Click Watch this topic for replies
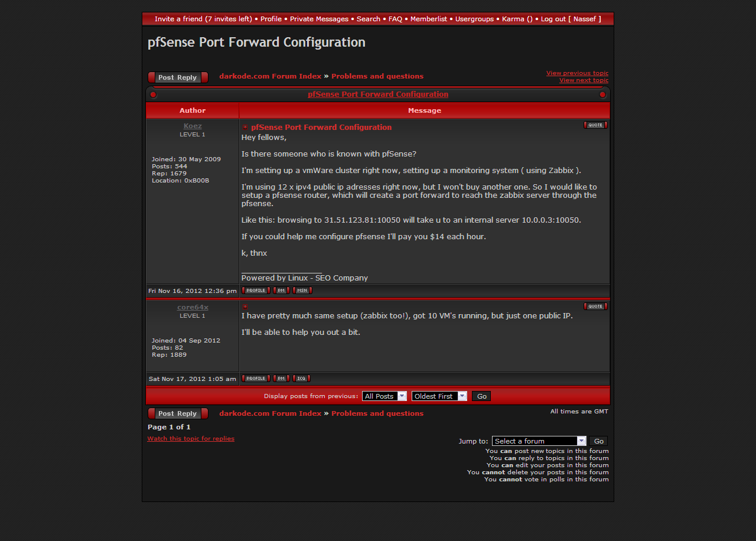The height and width of the screenshot is (541, 756). pyautogui.click(x=191, y=439)
